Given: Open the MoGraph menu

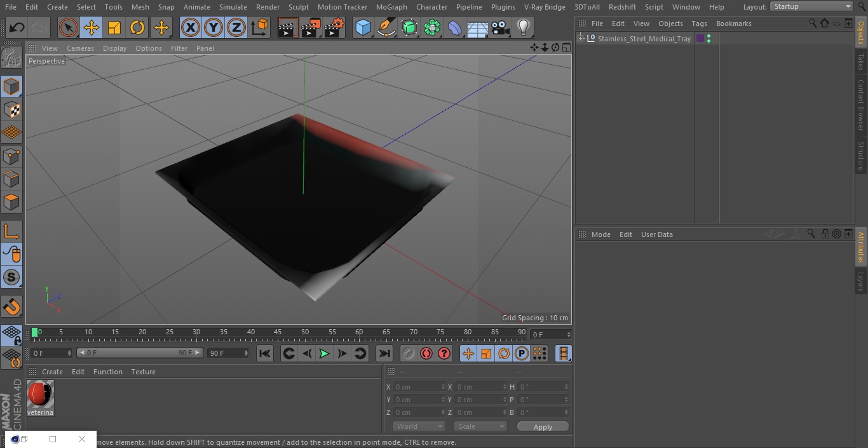Looking at the screenshot, I should pyautogui.click(x=391, y=7).
